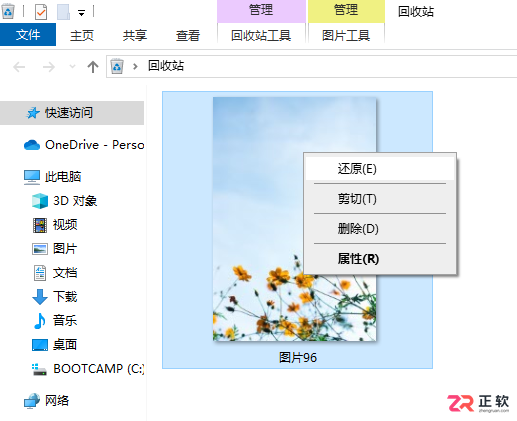The height and width of the screenshot is (421, 517).
Task: Click the Recycle Bin icon in address bar
Action: click(x=117, y=66)
